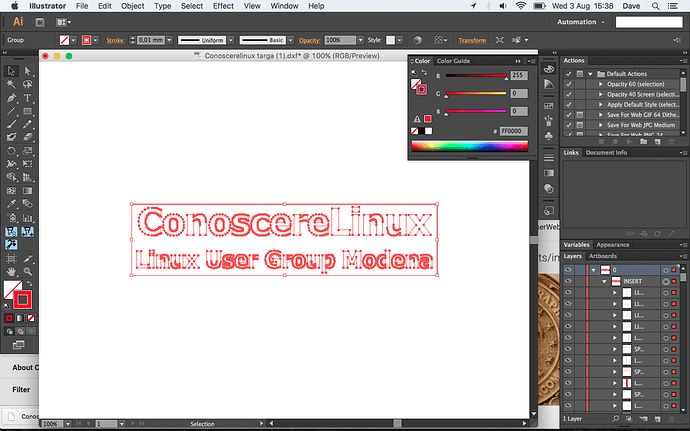The height and width of the screenshot is (431, 690).
Task: Open the Object menu
Action: click(x=132, y=6)
